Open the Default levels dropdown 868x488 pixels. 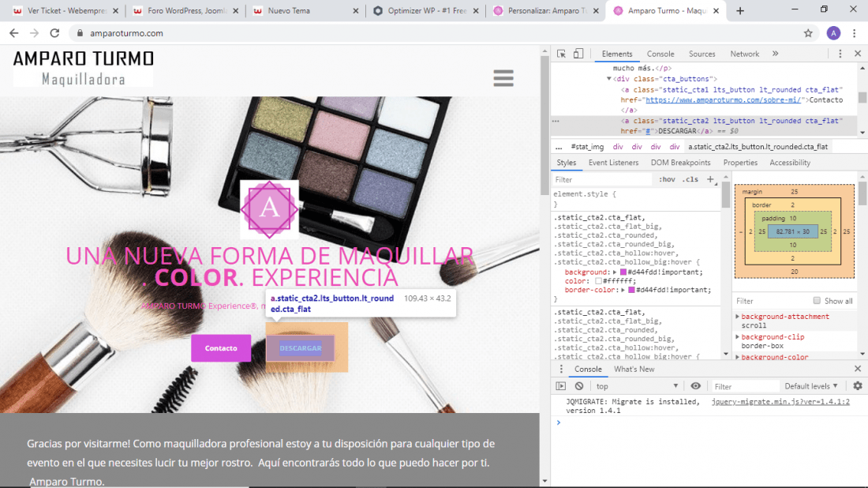click(x=811, y=386)
